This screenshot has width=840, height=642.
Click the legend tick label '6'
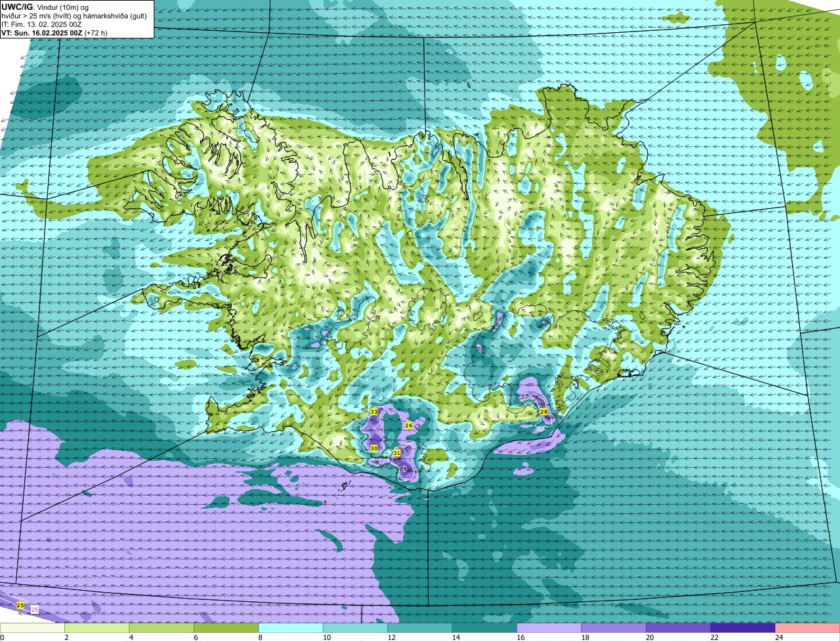click(x=195, y=637)
